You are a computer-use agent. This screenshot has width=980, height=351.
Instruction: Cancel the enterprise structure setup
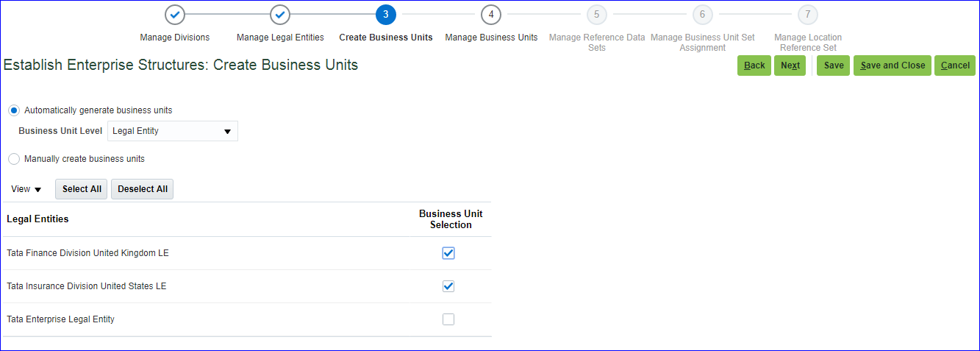[955, 65]
